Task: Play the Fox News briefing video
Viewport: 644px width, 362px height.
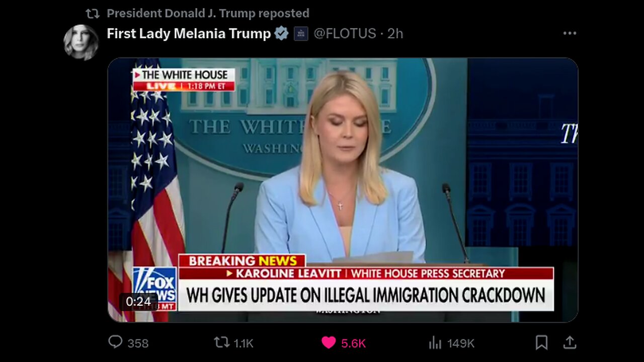Action: point(343,190)
